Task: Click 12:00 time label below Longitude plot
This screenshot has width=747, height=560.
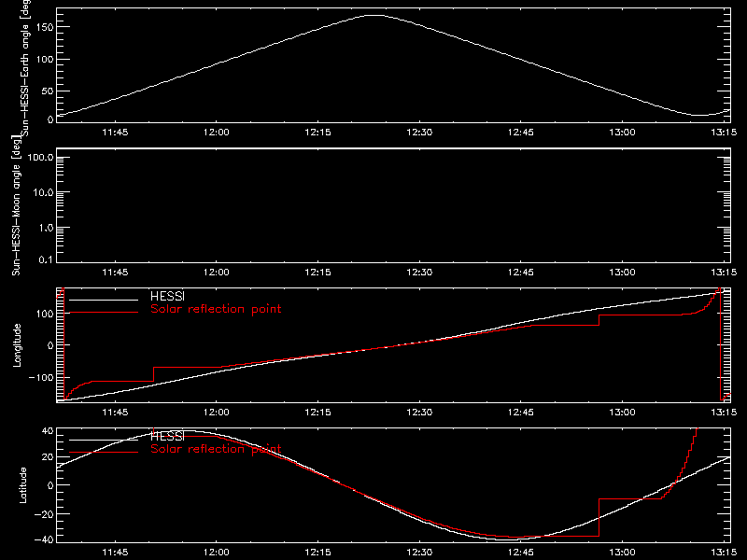Action: click(x=217, y=413)
